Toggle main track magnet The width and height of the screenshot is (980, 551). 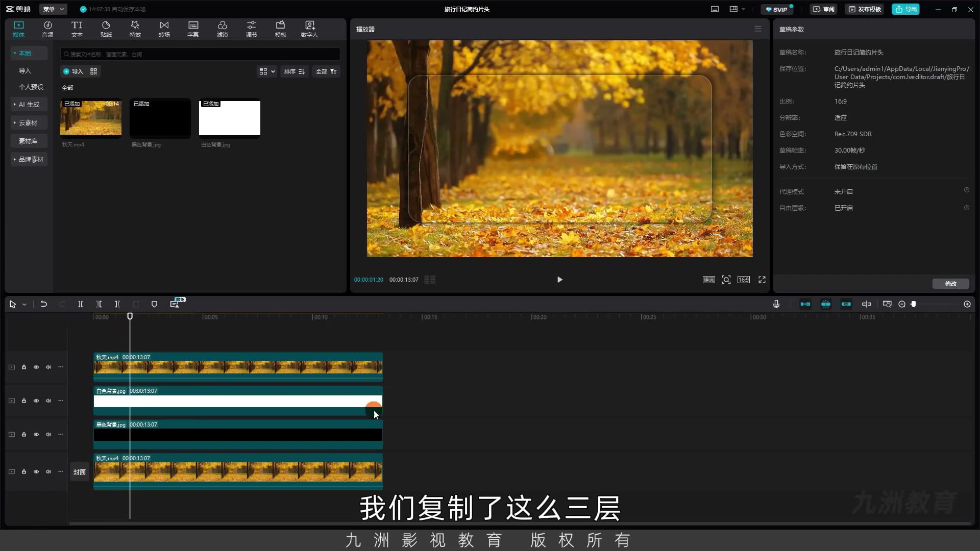point(805,304)
